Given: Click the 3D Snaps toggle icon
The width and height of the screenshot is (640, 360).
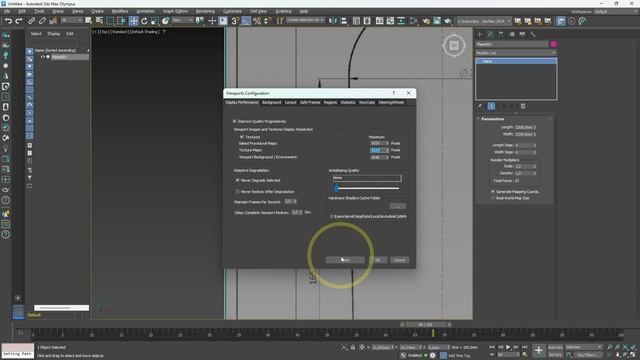Looking at the screenshot, I should click(x=235, y=21).
